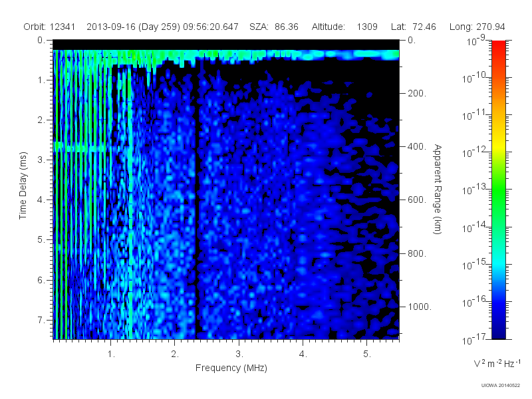532x399 pixels.
Task: Click the timestamp 09:56:20.647
Action: coord(211,27)
